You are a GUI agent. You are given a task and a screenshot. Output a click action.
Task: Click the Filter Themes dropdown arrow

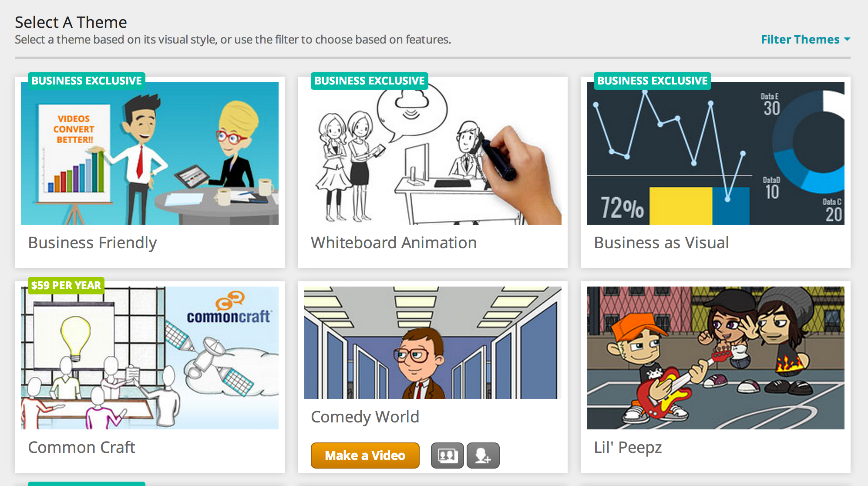coord(847,39)
